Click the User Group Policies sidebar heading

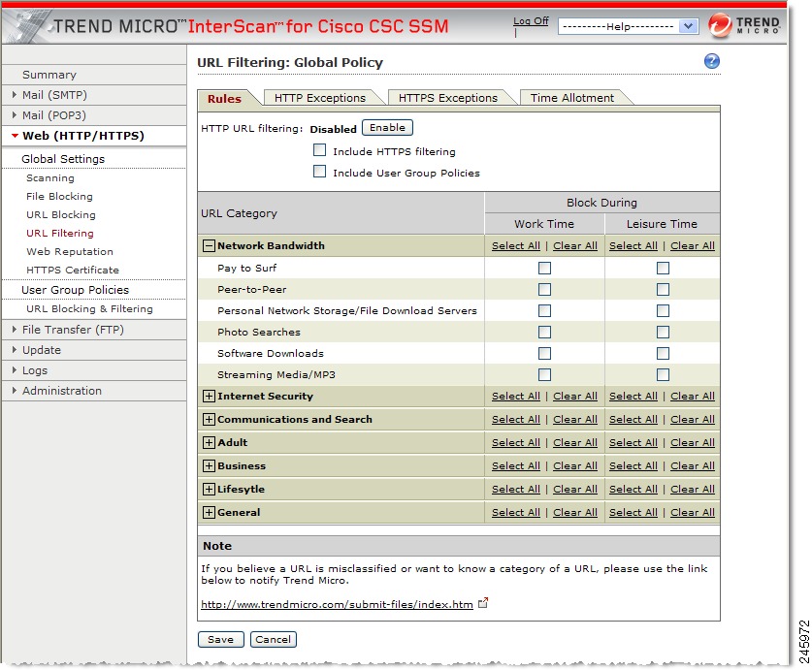pos(75,290)
